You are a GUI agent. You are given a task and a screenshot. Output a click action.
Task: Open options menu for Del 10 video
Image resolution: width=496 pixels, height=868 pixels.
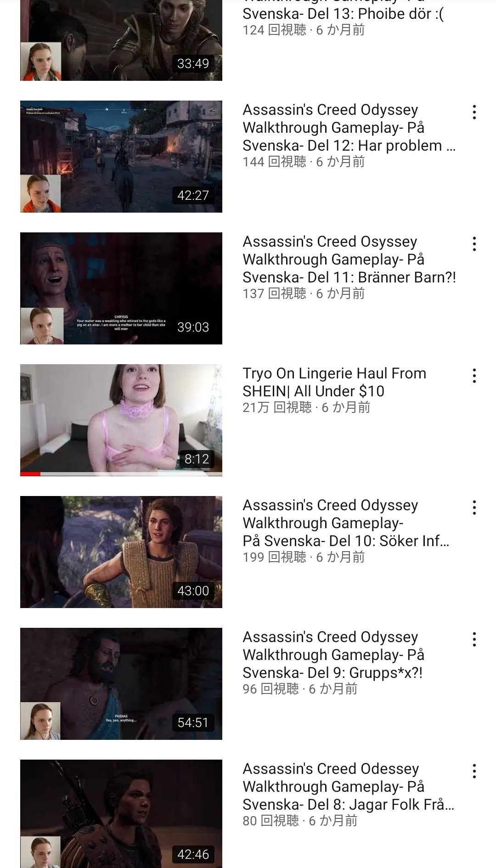474,507
